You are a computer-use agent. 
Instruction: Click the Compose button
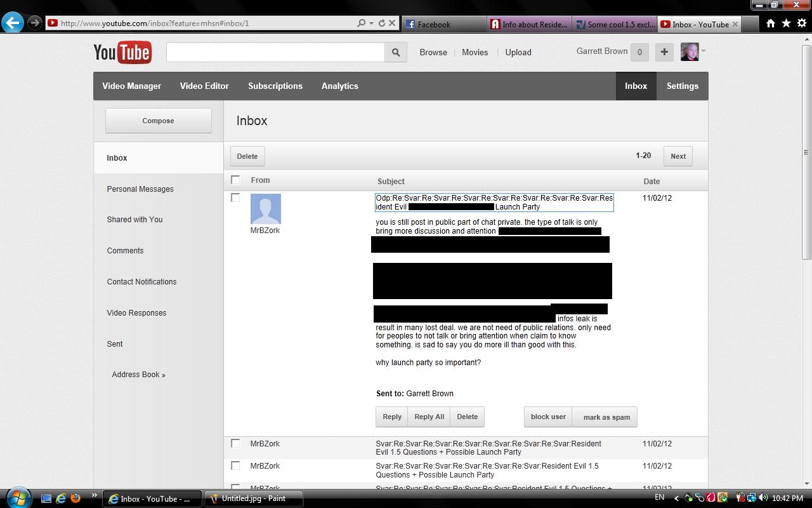point(158,121)
